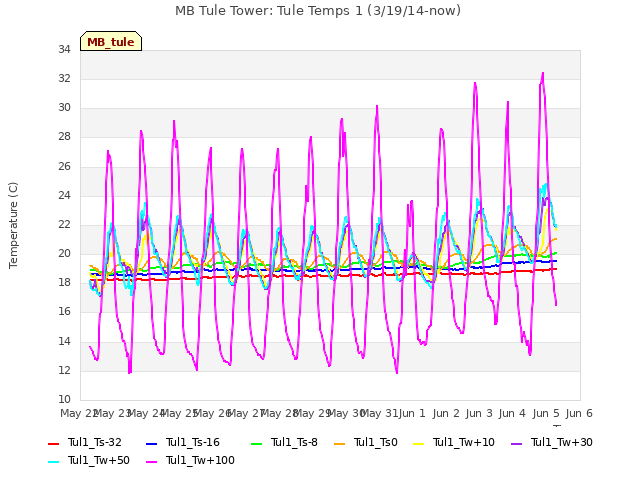Select the red Tul1_Ts-32 legend swatch
The height and width of the screenshot is (480, 640).
click(53, 443)
